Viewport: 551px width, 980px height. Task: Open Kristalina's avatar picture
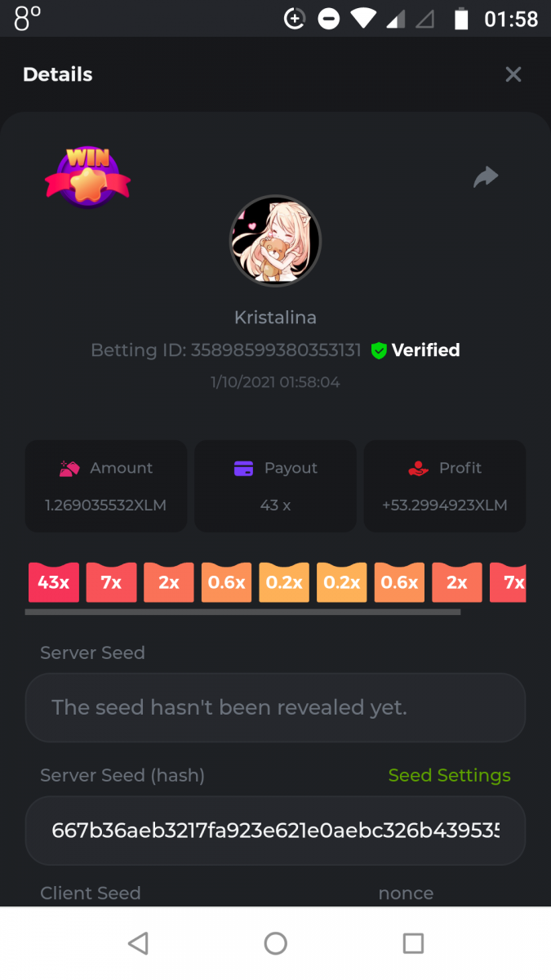275,240
